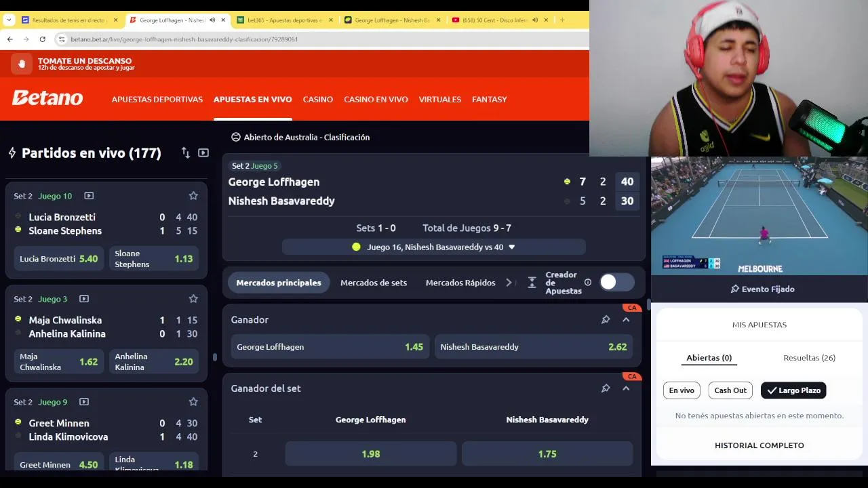Select Mercados principales tab
Image resolution: width=868 pixels, height=488 pixels.
(279, 283)
